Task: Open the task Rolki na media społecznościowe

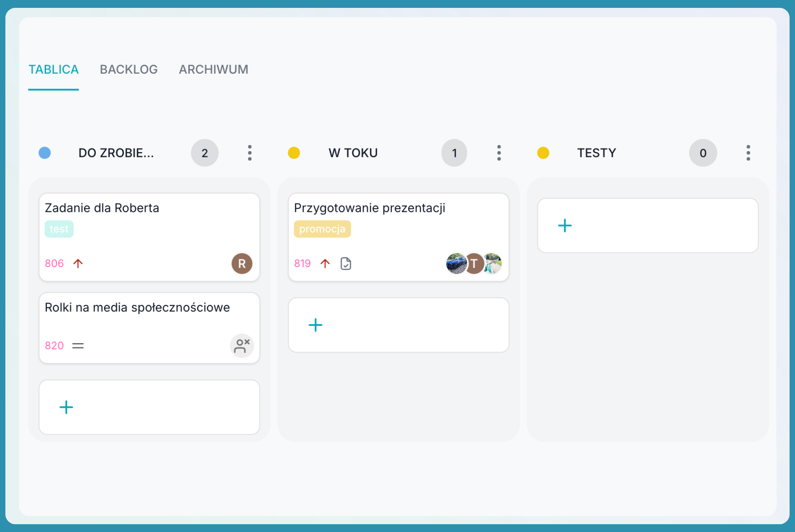Action: point(137,308)
